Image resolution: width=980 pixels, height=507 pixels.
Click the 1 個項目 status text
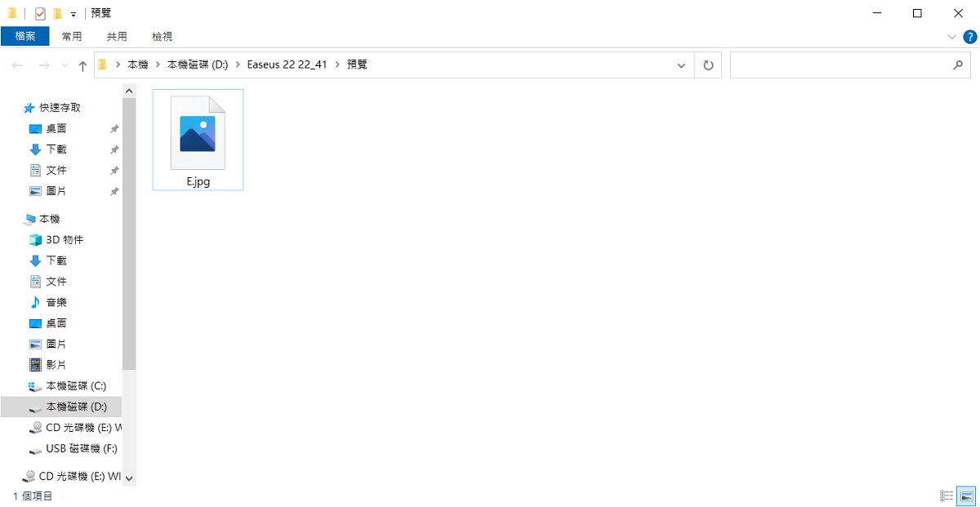tap(33, 496)
